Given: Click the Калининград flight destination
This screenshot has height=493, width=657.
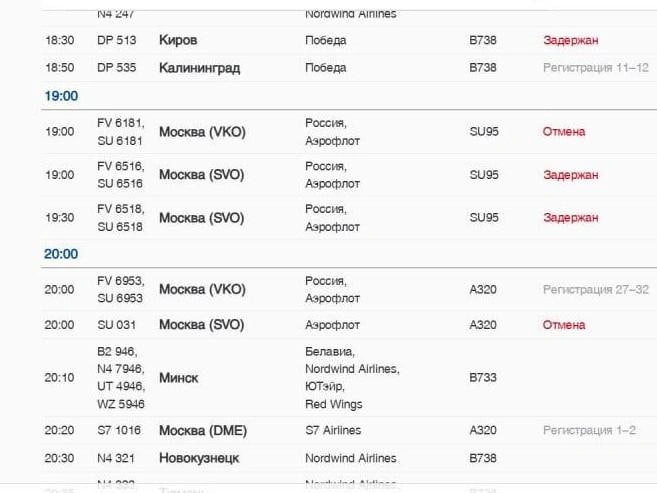Looking at the screenshot, I should 199,68.
